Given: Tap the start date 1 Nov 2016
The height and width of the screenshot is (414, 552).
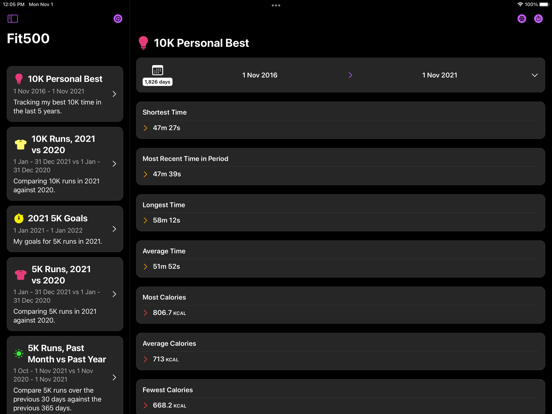Looking at the screenshot, I should click(260, 75).
